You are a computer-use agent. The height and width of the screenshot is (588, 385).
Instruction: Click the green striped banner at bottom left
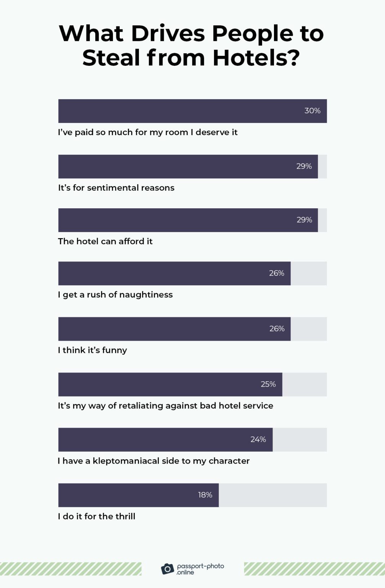point(70,569)
